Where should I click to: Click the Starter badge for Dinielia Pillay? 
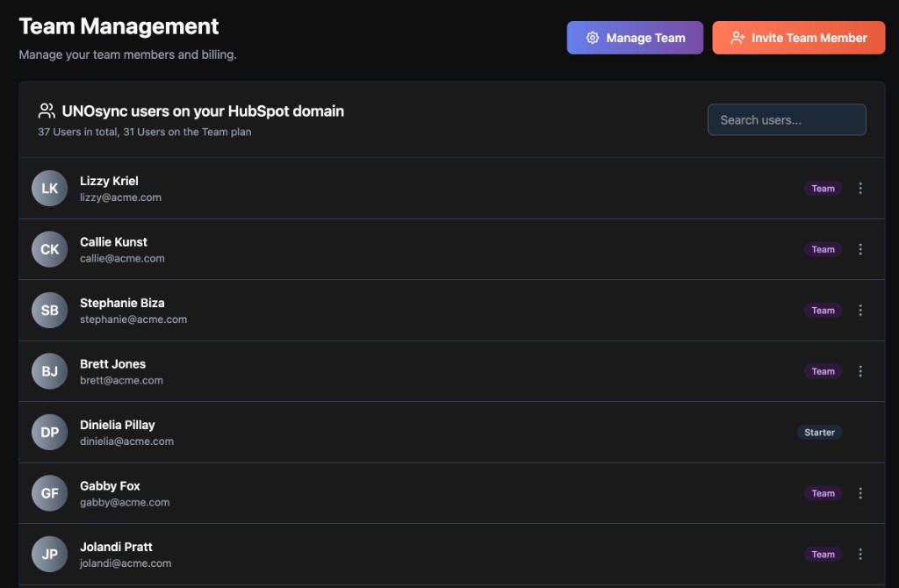819,433
